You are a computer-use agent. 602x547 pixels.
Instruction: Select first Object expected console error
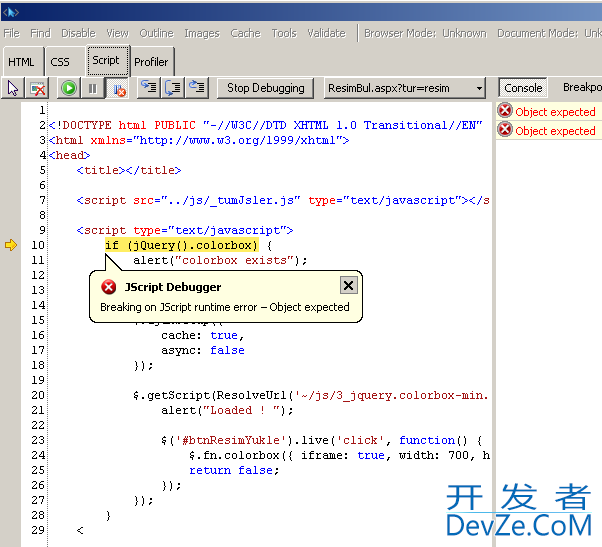(549, 112)
